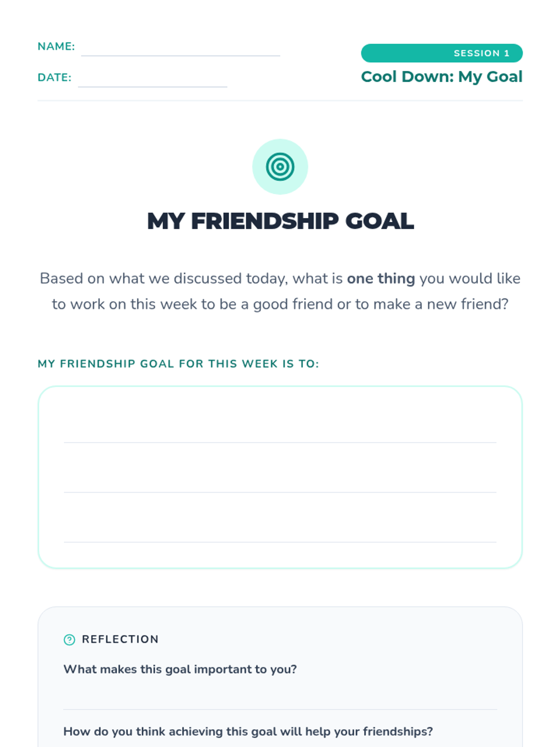Viewport: 560px width, 747px height.
Task: Click the Session 1 badge
Action: coord(441,53)
